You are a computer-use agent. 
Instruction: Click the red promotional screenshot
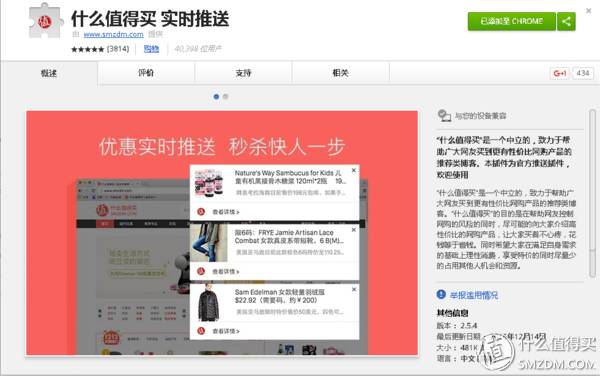click(222, 233)
